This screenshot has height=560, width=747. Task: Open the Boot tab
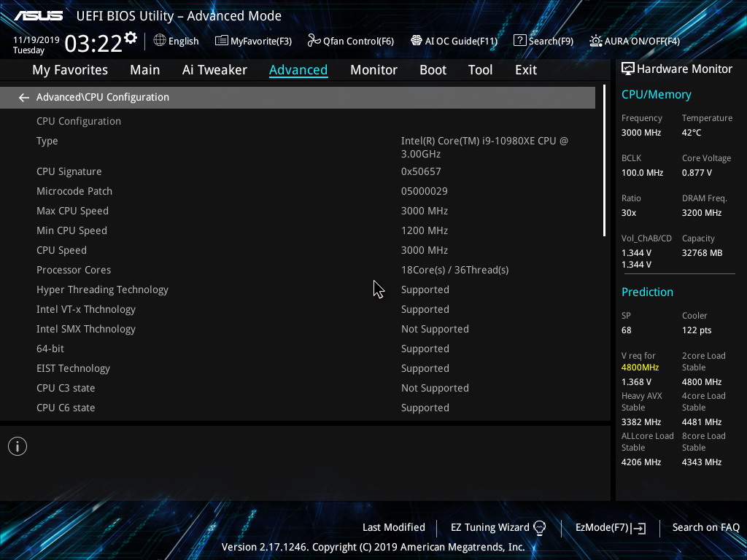click(433, 70)
